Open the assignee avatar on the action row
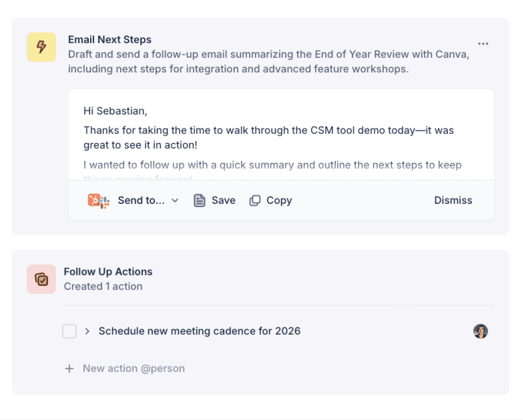Image resolution: width=523 pixels, height=420 pixels. click(x=480, y=331)
